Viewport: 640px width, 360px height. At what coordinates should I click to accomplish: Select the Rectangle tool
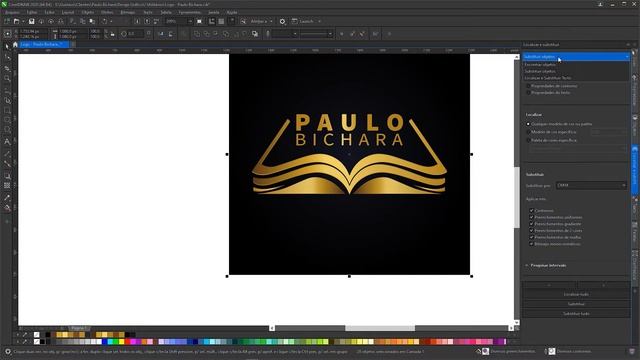(7, 111)
